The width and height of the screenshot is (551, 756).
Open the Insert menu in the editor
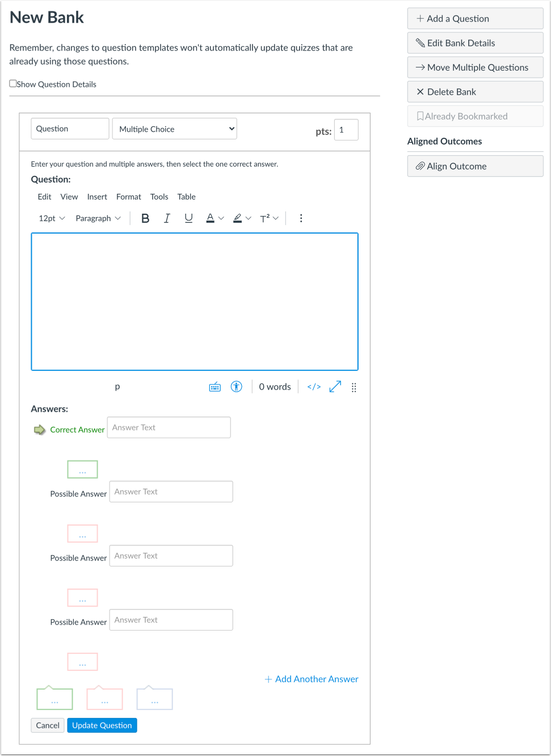coord(96,197)
